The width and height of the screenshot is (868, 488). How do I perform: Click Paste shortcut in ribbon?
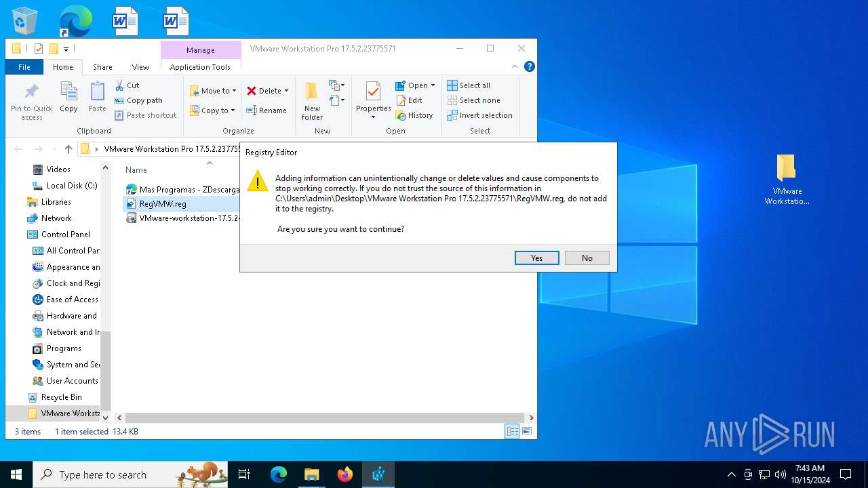coord(145,115)
